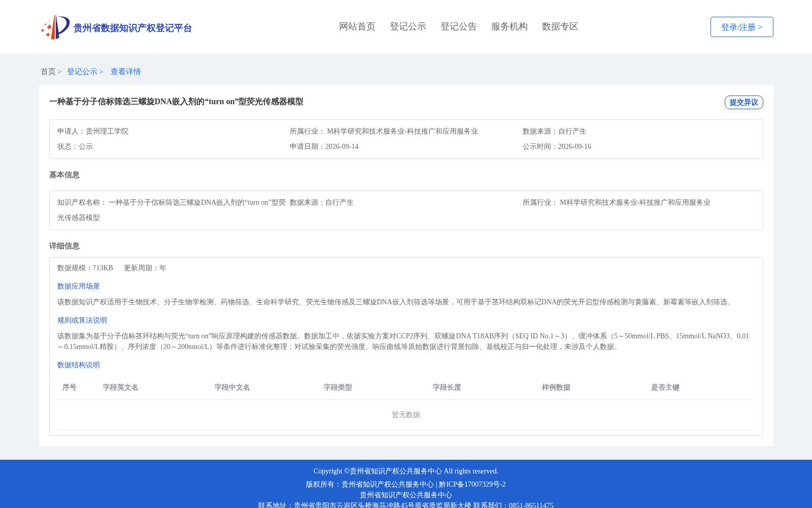Click the 数据结构说明 heading
Screen dimensions: 812x508
pyautogui.click(x=79, y=365)
